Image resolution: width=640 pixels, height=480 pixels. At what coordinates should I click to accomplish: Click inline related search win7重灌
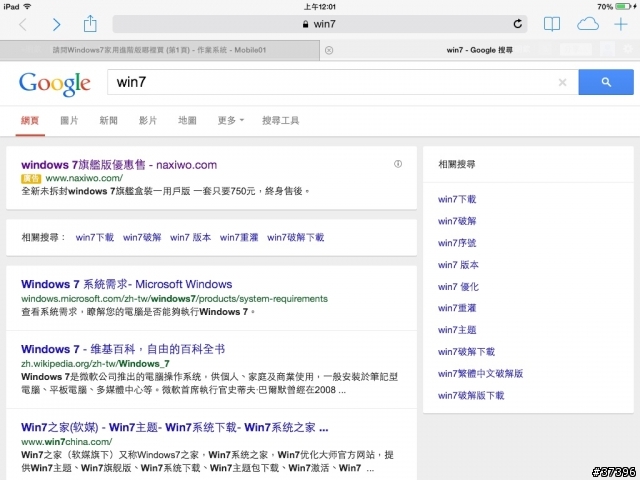239,238
